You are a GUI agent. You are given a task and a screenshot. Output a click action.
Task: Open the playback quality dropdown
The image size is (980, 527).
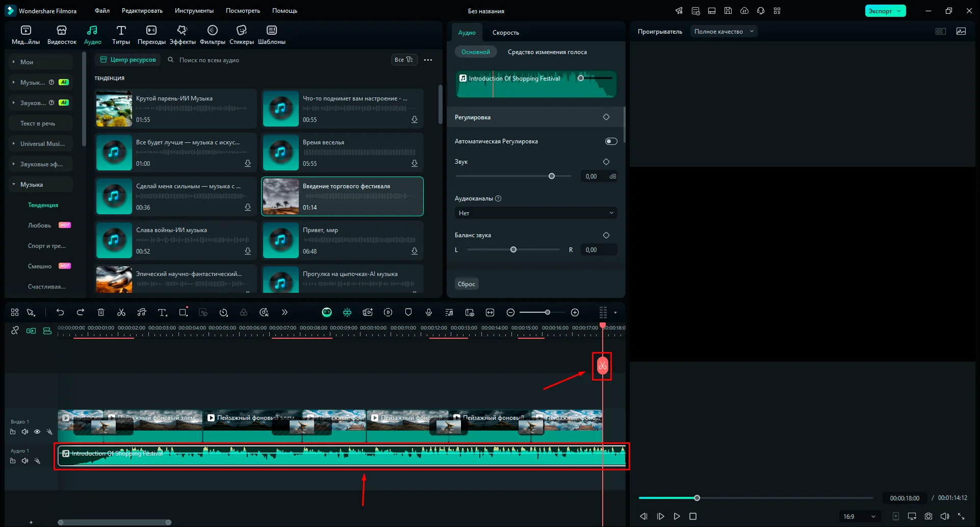[x=724, y=32]
